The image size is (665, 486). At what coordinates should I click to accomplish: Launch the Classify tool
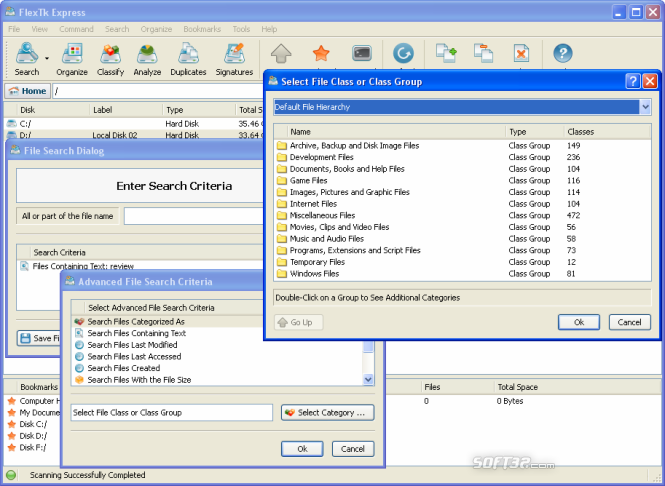coord(110,59)
